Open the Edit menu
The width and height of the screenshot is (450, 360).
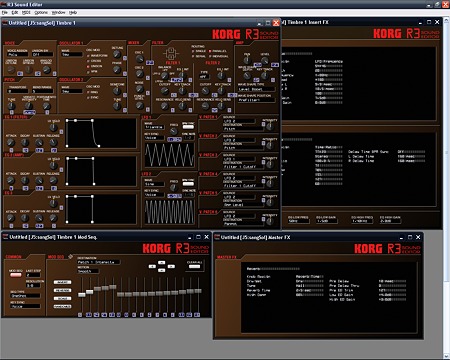coord(15,12)
